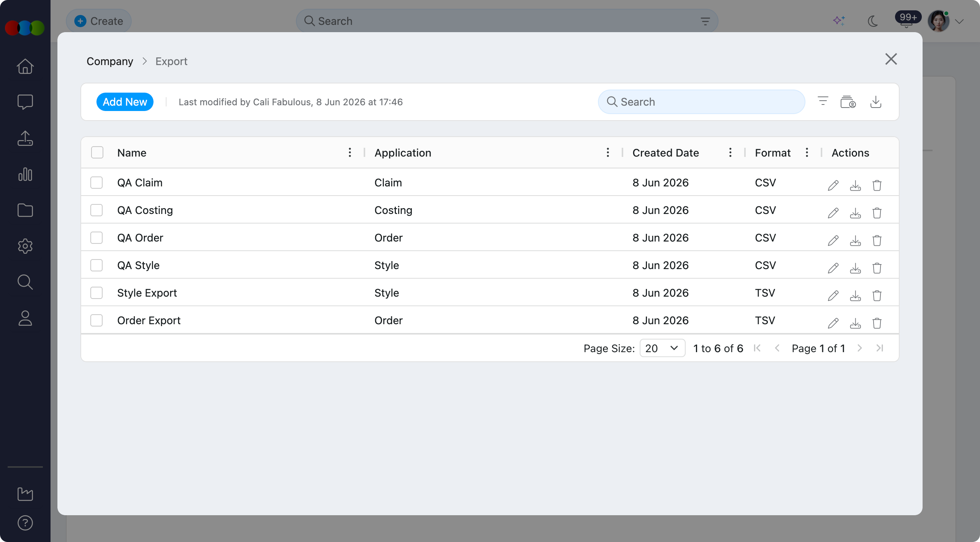Tick the select-all checkbox in header
Image resolution: width=980 pixels, height=542 pixels.
(97, 152)
